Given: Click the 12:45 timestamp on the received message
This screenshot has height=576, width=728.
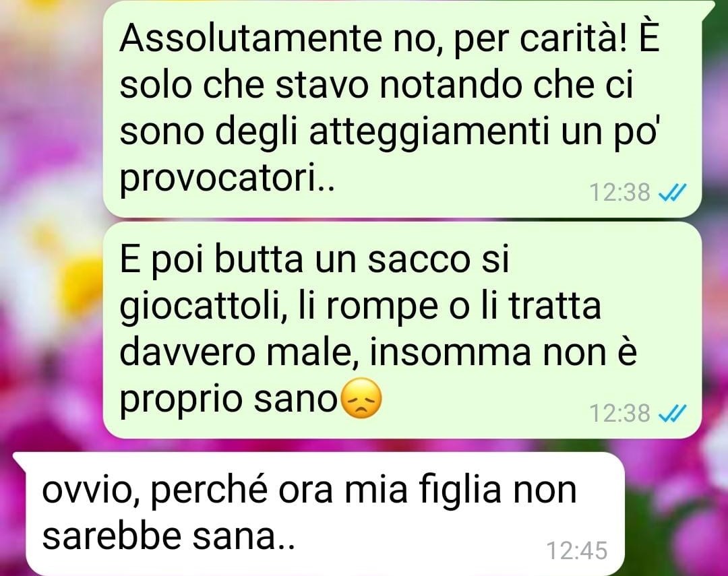Looking at the screenshot, I should pyautogui.click(x=576, y=550).
